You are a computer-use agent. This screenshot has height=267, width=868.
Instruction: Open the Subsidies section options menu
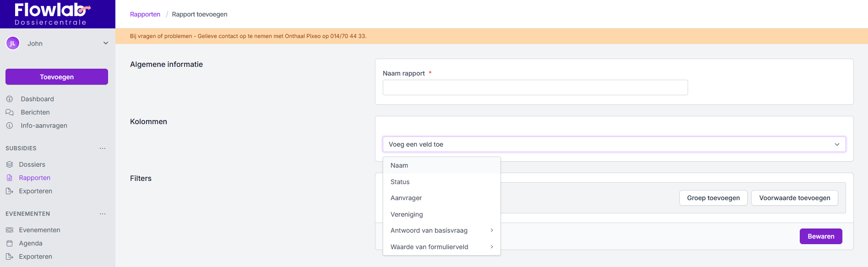(103, 148)
